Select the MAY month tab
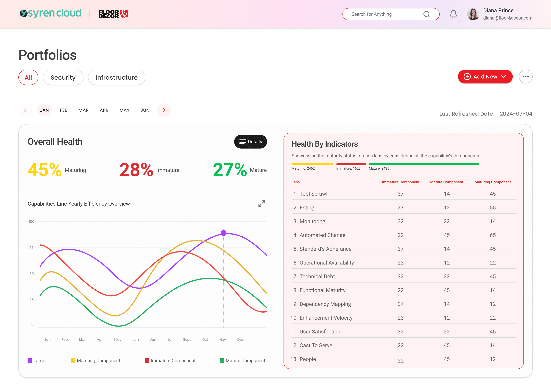Image resolution: width=551 pixels, height=392 pixels. coord(125,110)
